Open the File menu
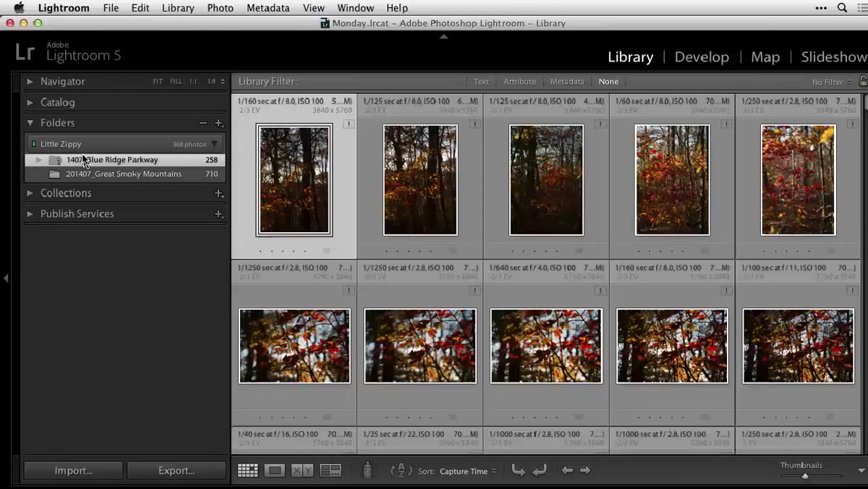Screen dimensions: 868x489 pos(111,8)
